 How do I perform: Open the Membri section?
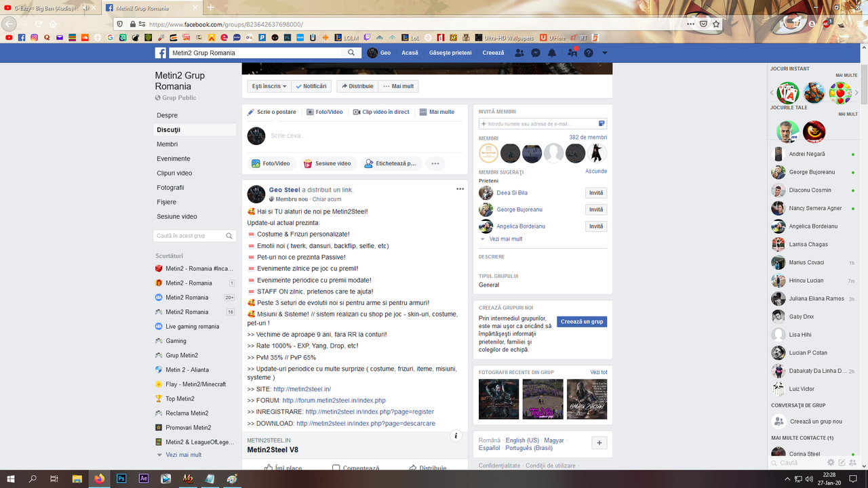195,144
